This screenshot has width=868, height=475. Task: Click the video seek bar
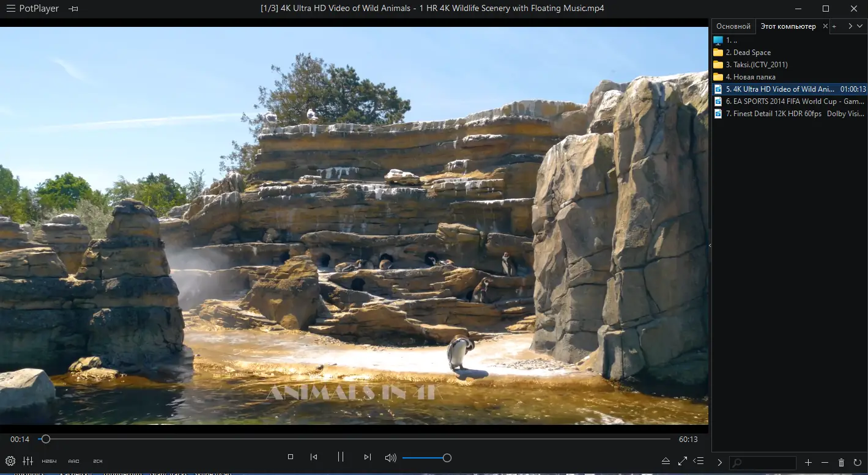coord(355,439)
